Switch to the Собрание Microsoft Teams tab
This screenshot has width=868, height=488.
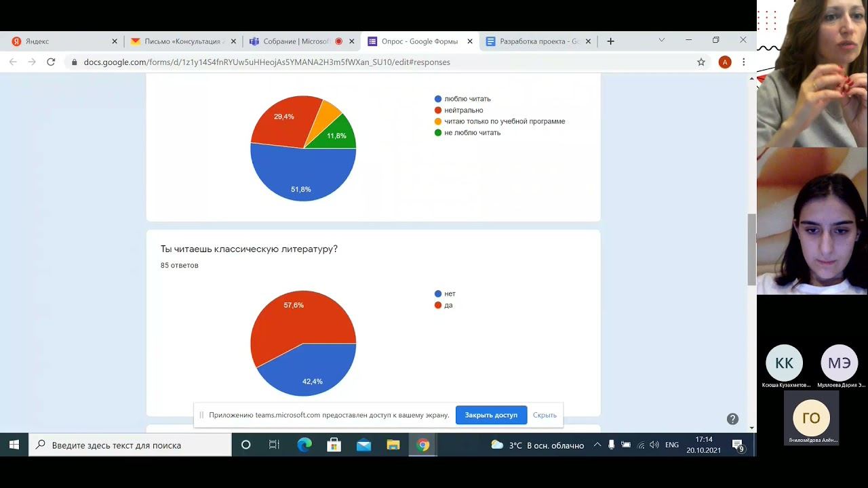click(x=302, y=41)
